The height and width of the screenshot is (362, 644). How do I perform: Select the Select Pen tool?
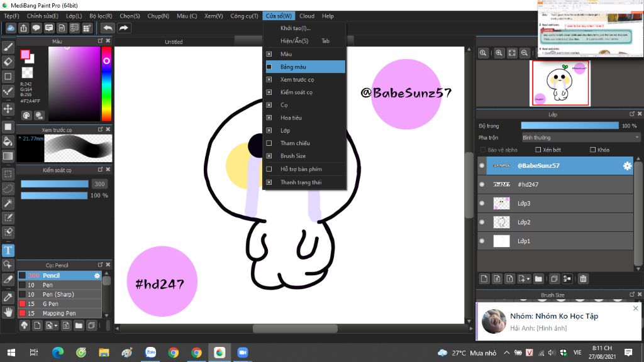tap(8, 217)
